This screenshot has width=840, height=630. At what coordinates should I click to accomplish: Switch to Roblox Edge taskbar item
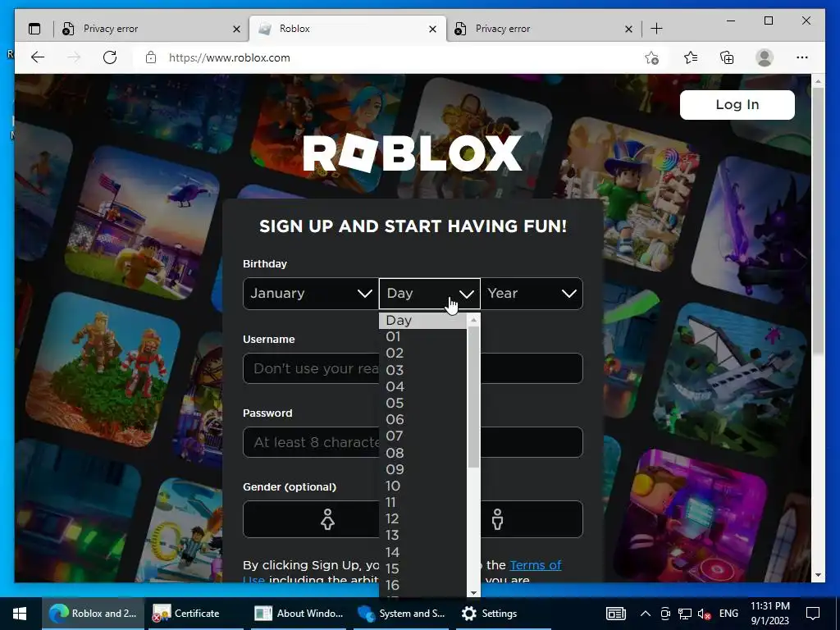pos(94,614)
